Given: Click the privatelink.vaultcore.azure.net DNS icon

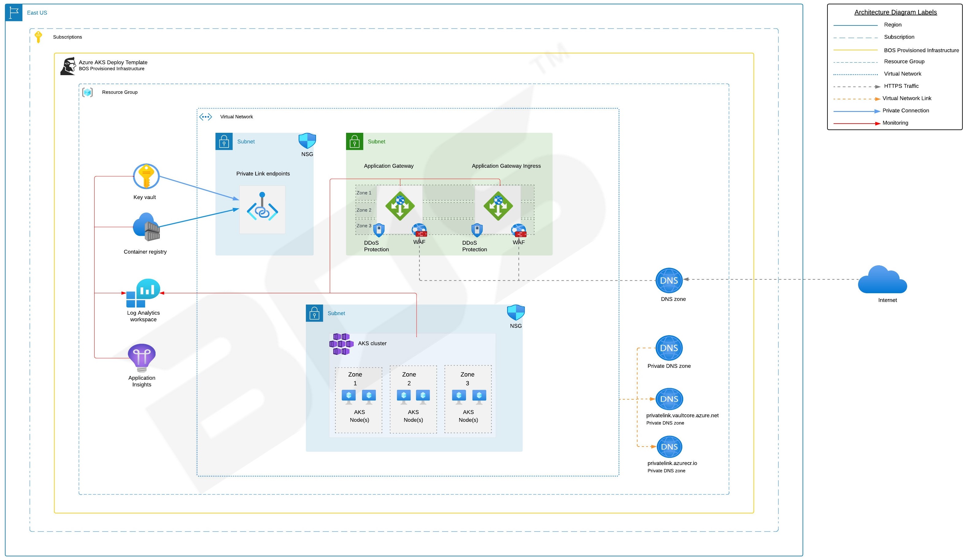Looking at the screenshot, I should (x=669, y=399).
